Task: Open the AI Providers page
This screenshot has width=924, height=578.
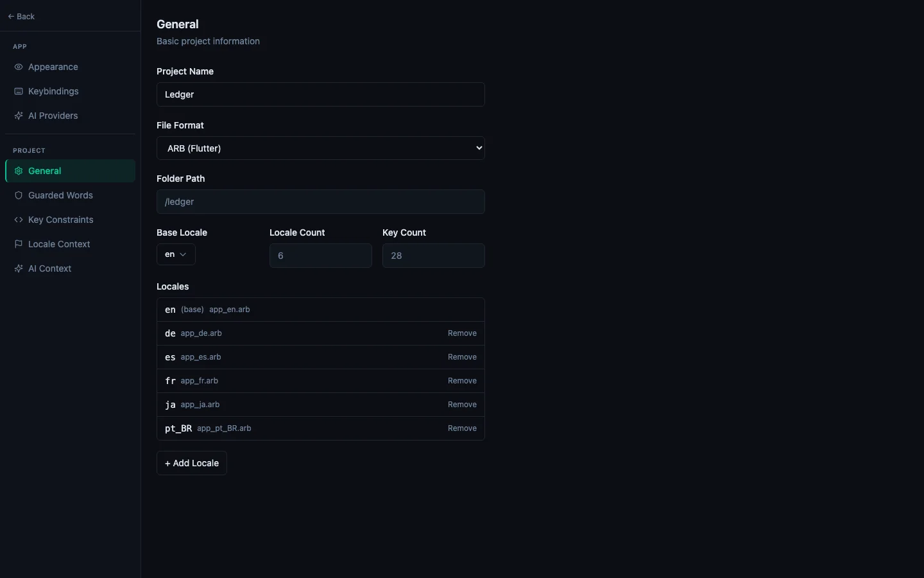Action: pyautogui.click(x=71, y=116)
